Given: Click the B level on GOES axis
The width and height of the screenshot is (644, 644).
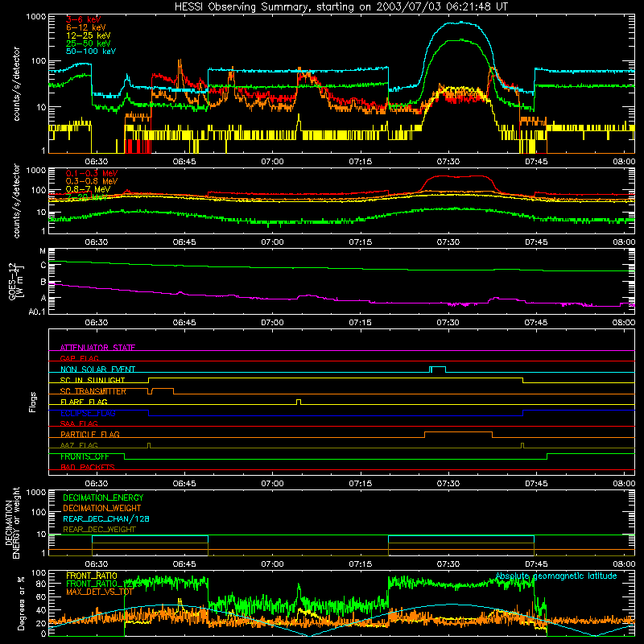Looking at the screenshot, I should click(43, 282).
